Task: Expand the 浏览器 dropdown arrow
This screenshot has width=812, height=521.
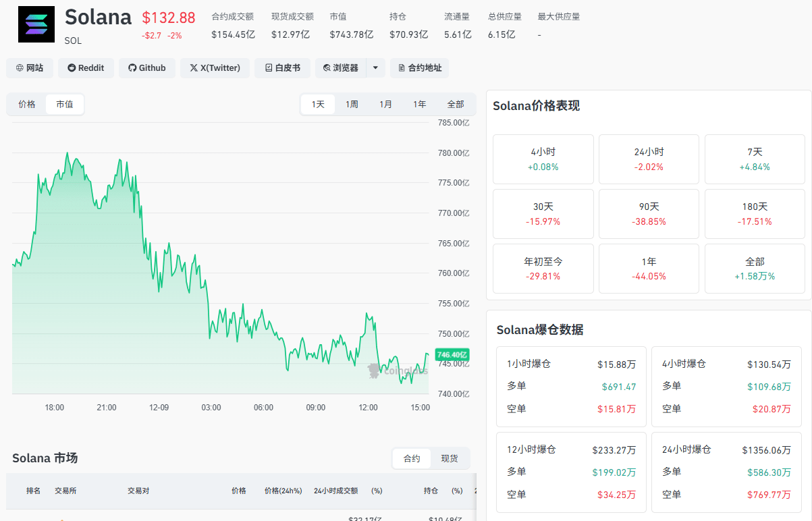Action: point(376,68)
